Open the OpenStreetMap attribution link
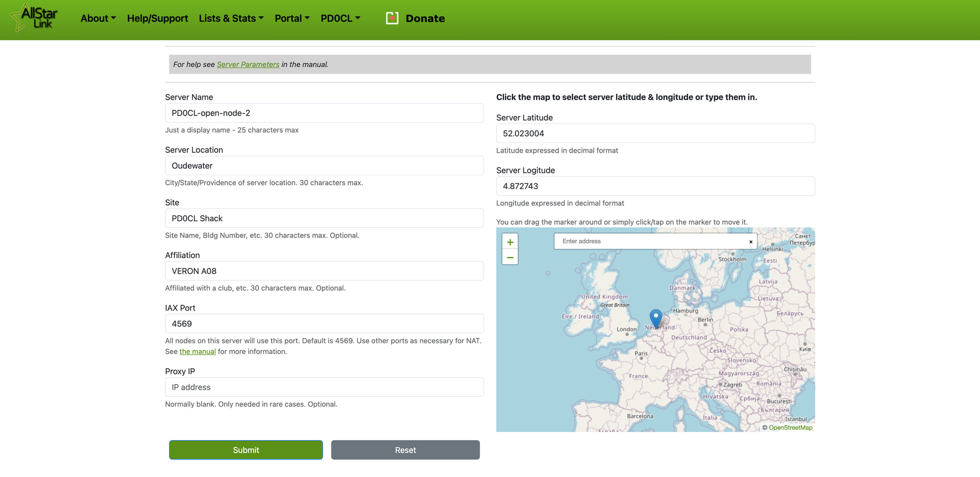 point(790,427)
